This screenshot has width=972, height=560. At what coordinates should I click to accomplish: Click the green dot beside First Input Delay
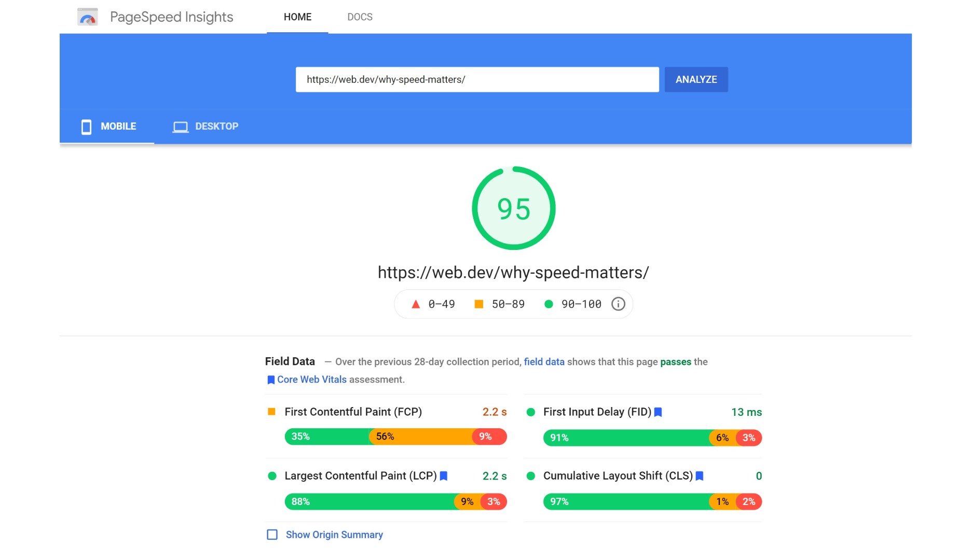[530, 412]
